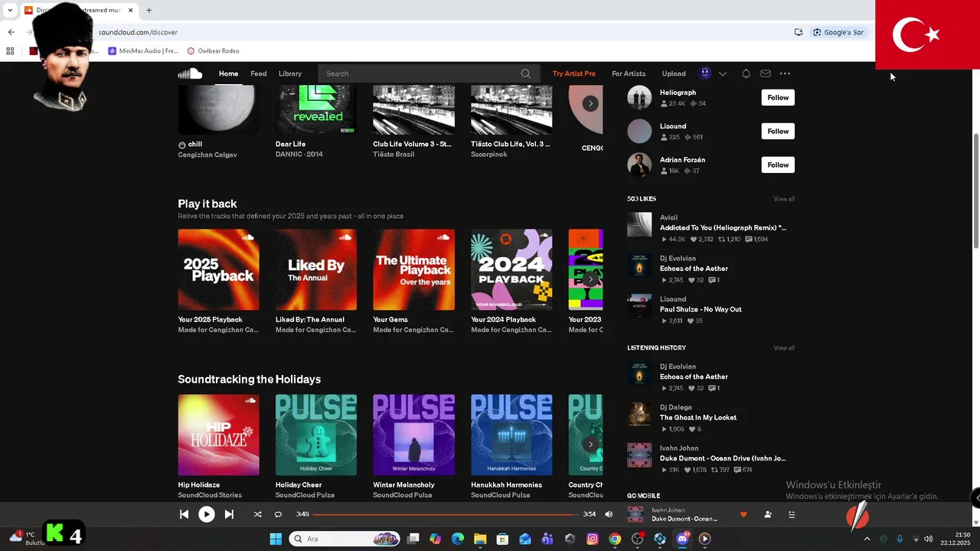Screen dimensions: 980x551
Task: Unlike the current track with heart icon
Action: [x=743, y=514]
